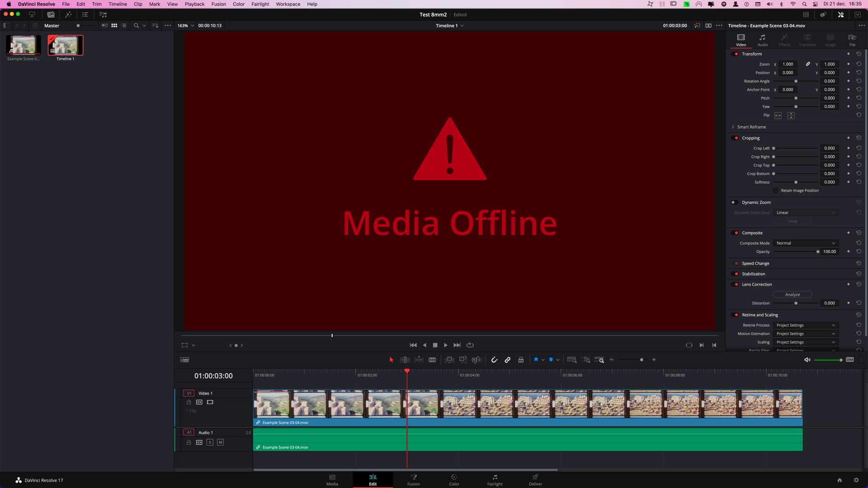Play the timeline forward
This screenshot has height=488, width=868.
446,345
